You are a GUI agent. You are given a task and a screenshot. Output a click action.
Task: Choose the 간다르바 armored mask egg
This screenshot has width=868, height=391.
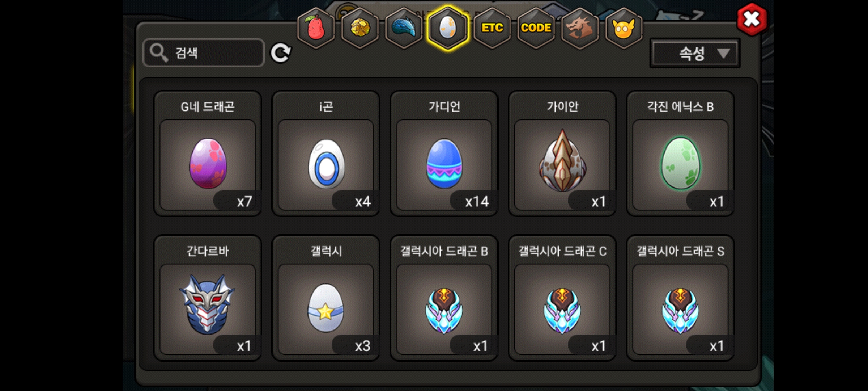click(x=208, y=298)
